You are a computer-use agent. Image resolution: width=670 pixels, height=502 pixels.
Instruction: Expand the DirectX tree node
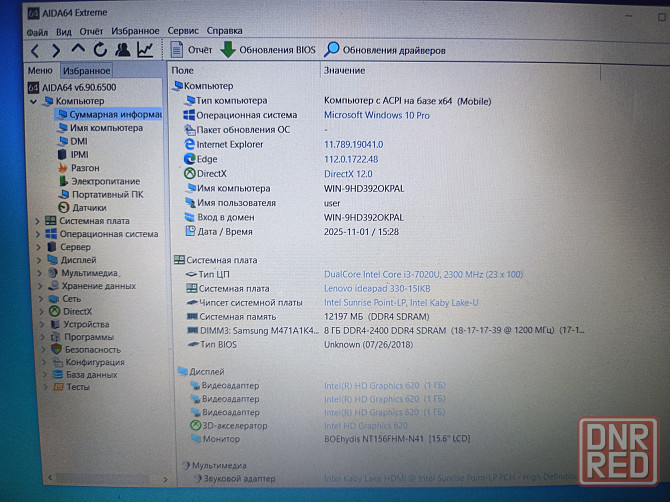(x=42, y=312)
